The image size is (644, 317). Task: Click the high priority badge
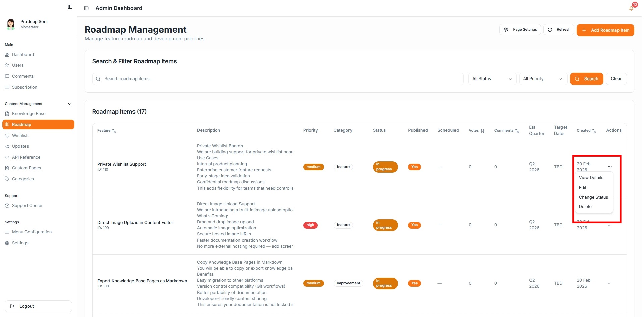pos(310,225)
